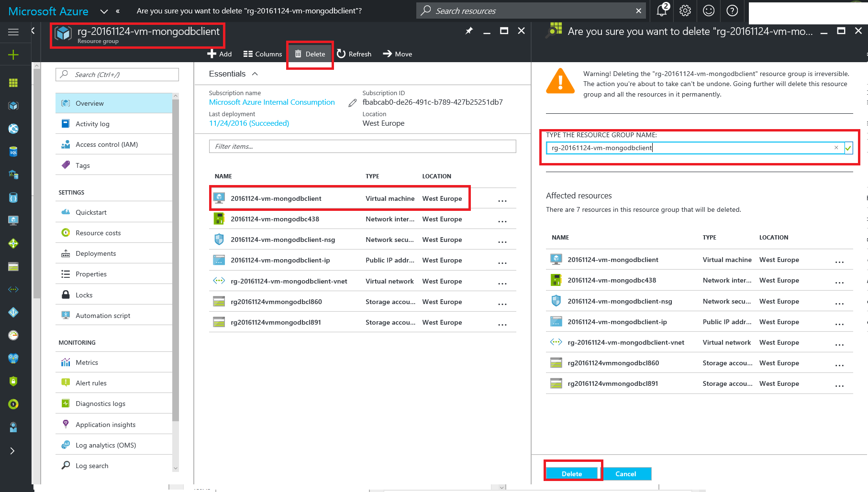The image size is (868, 492).
Task: Pin the resource group blade to dashboard
Action: (x=469, y=31)
